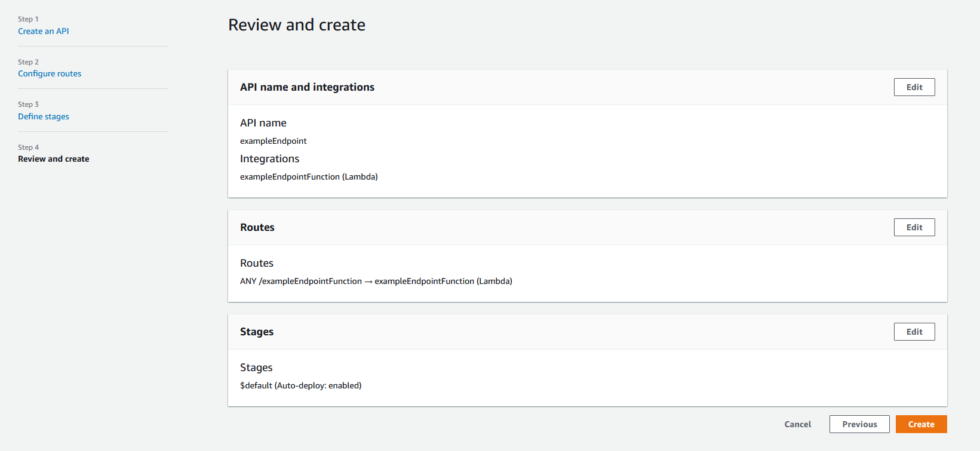Click exampleEndpointFunction (Lambda) integration text
The height and width of the screenshot is (451, 980).
(x=309, y=177)
